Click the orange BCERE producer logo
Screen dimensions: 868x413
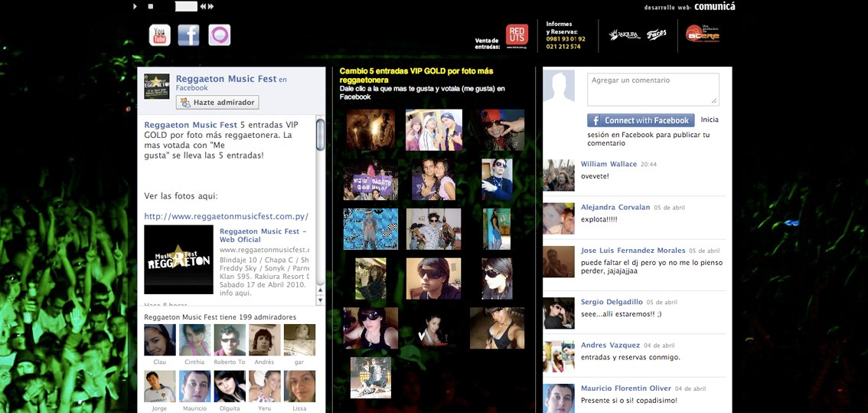[x=702, y=33]
